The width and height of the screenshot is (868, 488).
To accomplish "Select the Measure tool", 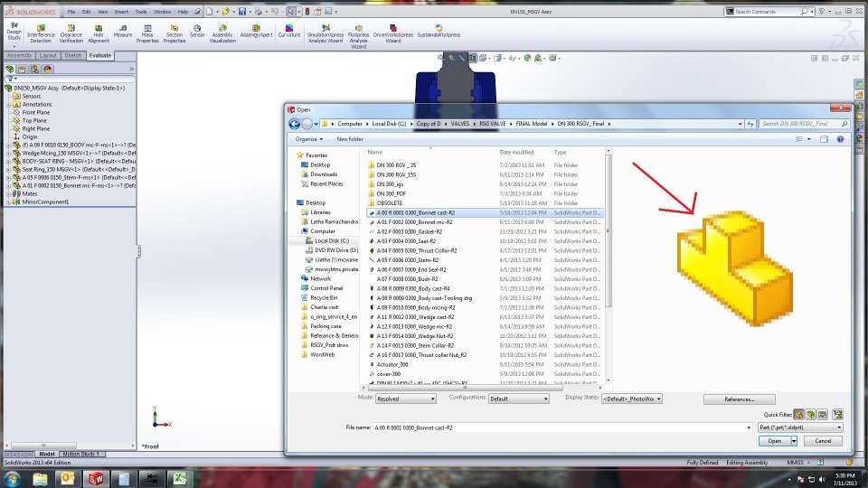I will pyautogui.click(x=122, y=31).
